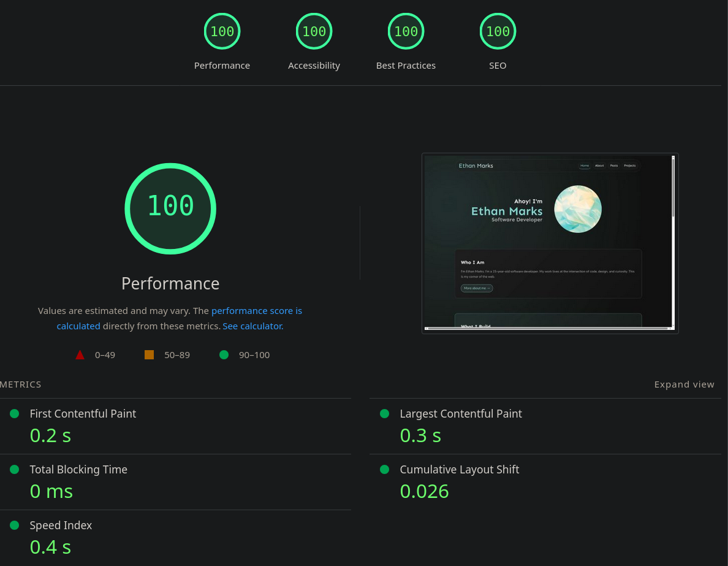
Task: Open the performance score is calculated link
Action: [257, 310]
